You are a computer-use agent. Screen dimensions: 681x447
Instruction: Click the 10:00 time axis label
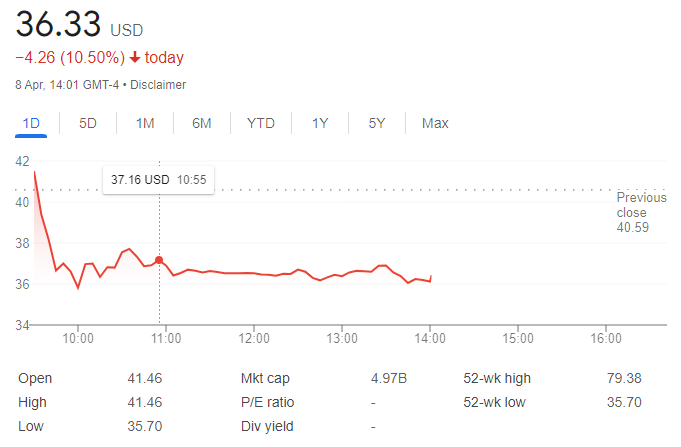(x=78, y=338)
